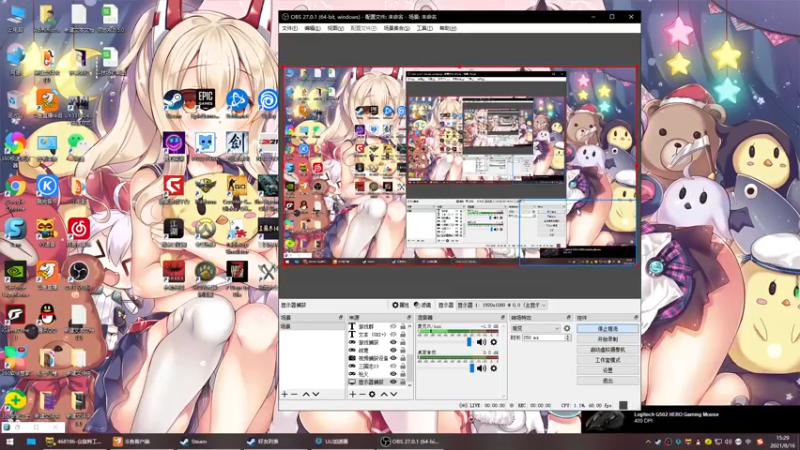Open scene transition properties gear
Image resolution: width=800 pixels, height=450 pixels.
[x=567, y=329]
